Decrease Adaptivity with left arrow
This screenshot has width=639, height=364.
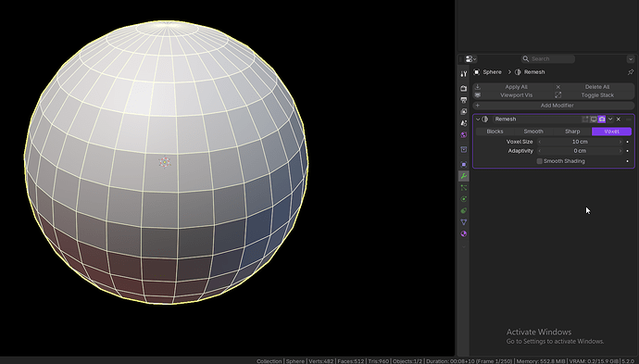pyautogui.click(x=540, y=151)
